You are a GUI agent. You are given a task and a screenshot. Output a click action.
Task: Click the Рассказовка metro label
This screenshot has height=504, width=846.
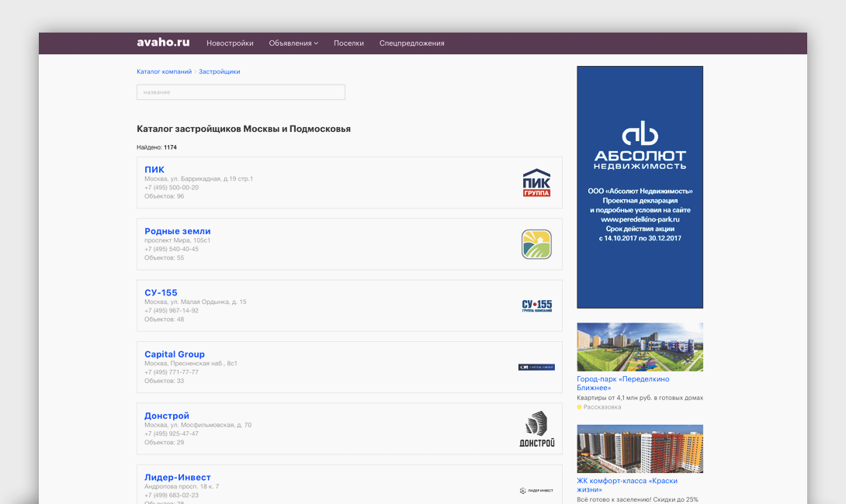coord(602,407)
